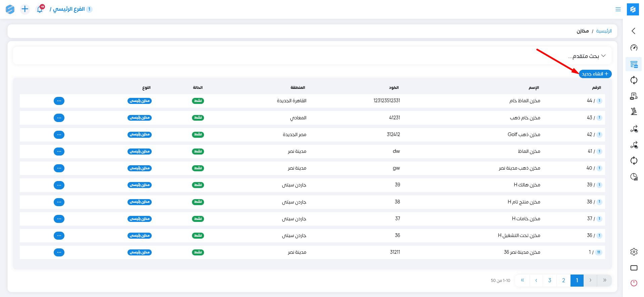Click the red power logout icon
Viewport: 644px width, 297px height.
click(634, 283)
